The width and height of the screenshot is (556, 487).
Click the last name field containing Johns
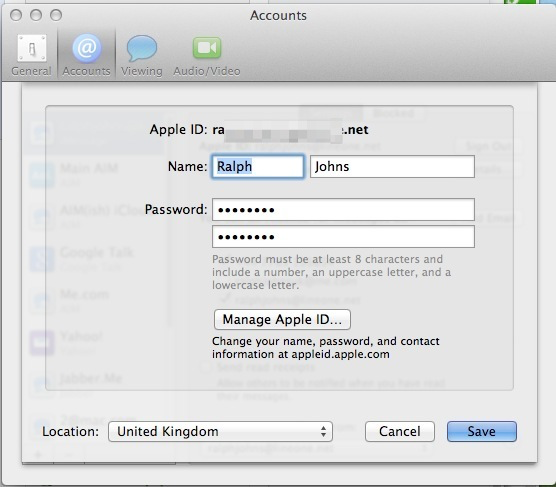(392, 166)
